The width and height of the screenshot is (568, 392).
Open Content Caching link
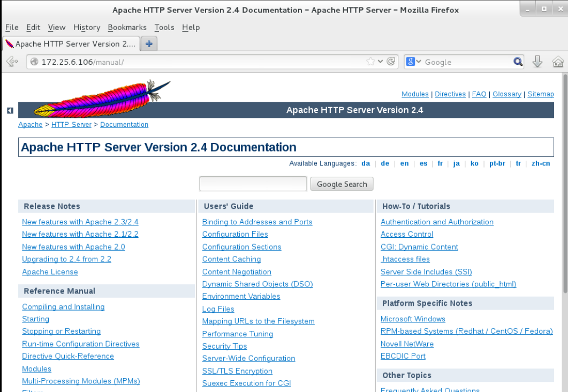(231, 259)
